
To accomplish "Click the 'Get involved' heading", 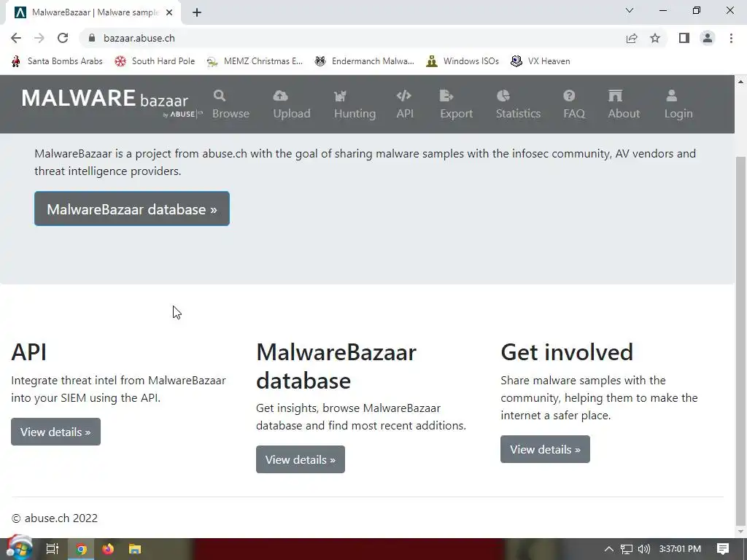I will [566, 352].
